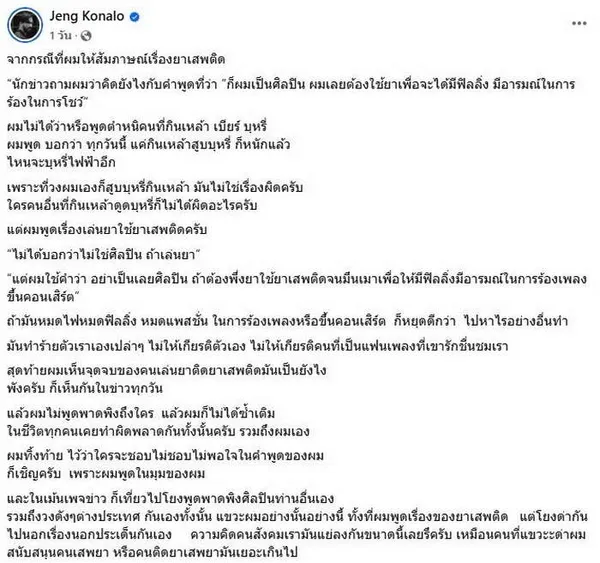The height and width of the screenshot is (563, 600).
Task: Click the blue verified badge beside the name
Action: [x=135, y=16]
